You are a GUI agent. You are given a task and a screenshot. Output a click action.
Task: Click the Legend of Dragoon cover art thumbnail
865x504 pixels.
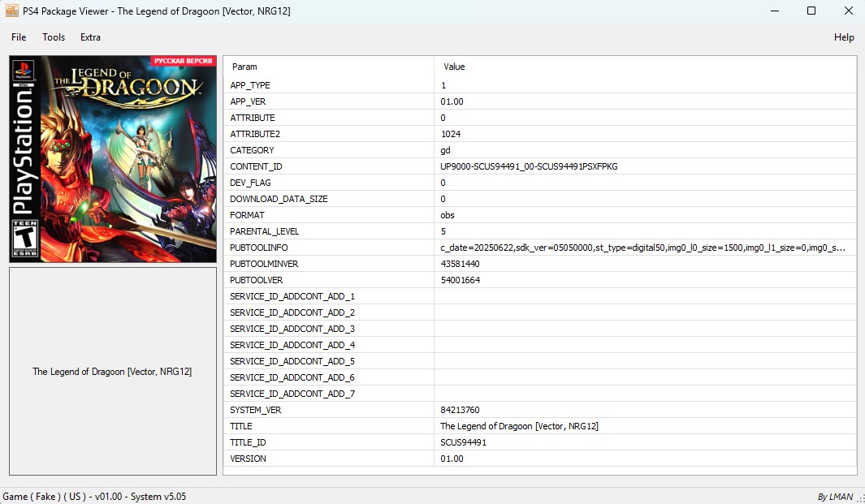pos(113,159)
